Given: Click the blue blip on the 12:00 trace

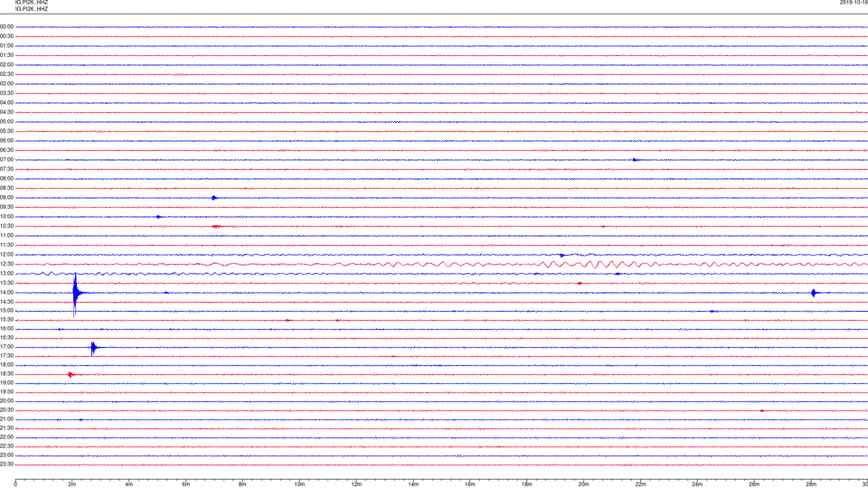Looking at the screenshot, I should coord(561,256).
